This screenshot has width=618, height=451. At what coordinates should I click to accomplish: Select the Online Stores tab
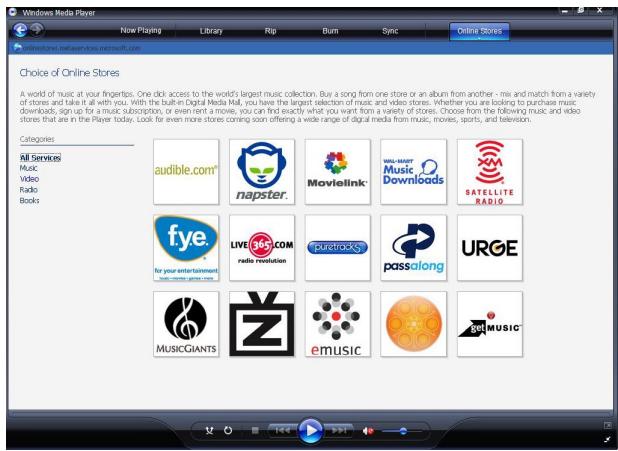coord(479,31)
